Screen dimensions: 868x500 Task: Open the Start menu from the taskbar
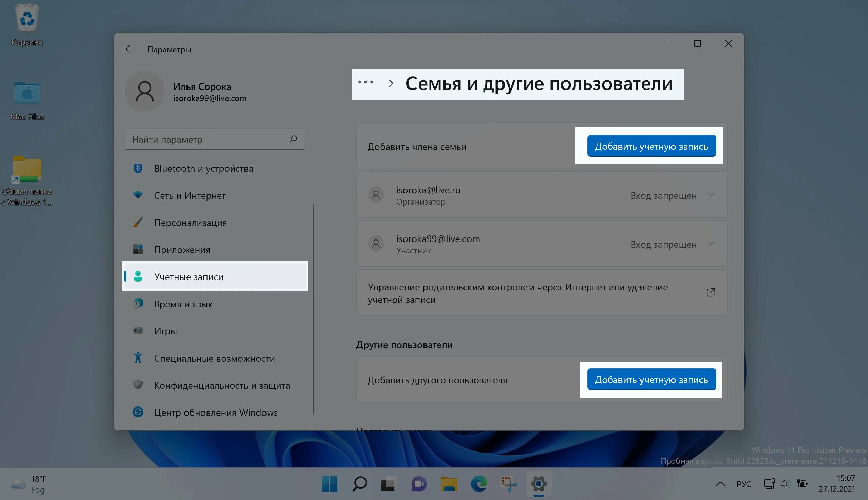point(330,484)
